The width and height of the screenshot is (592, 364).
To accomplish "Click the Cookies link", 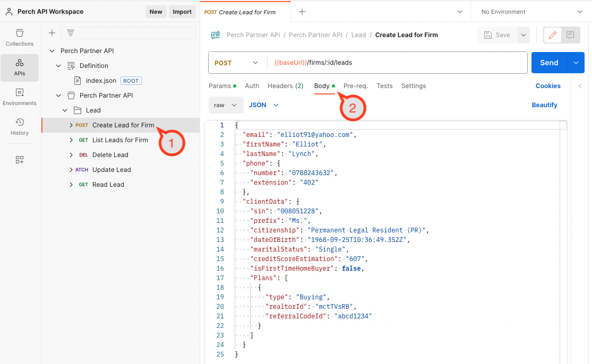I will point(548,86).
